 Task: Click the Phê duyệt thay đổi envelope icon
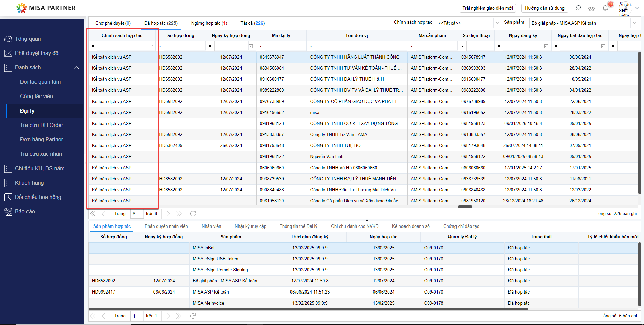8,53
